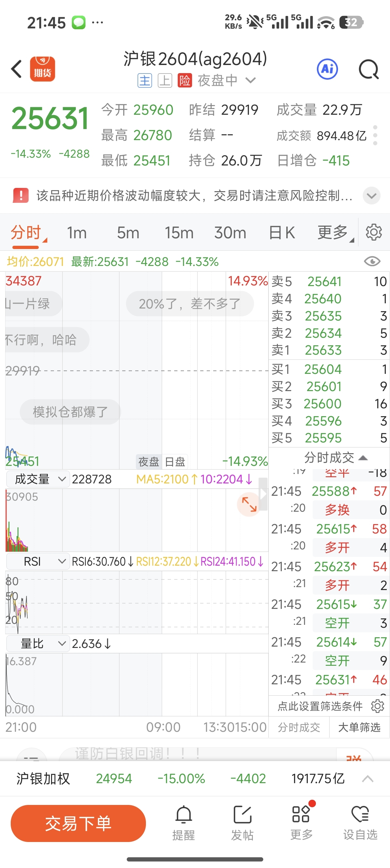390x868 pixels.
Task: Tap 点此设置筛选条件 filter link
Action: tap(320, 706)
